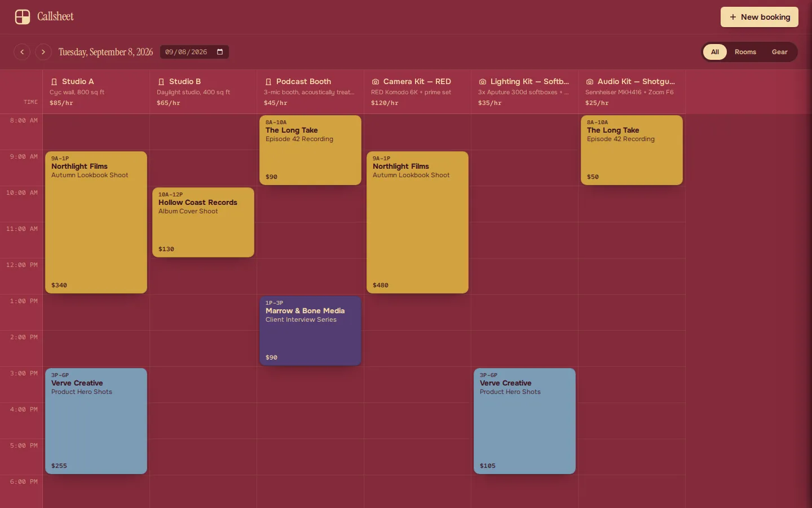The image size is (812, 508).
Task: Click the Studio B room icon
Action: pos(161,82)
